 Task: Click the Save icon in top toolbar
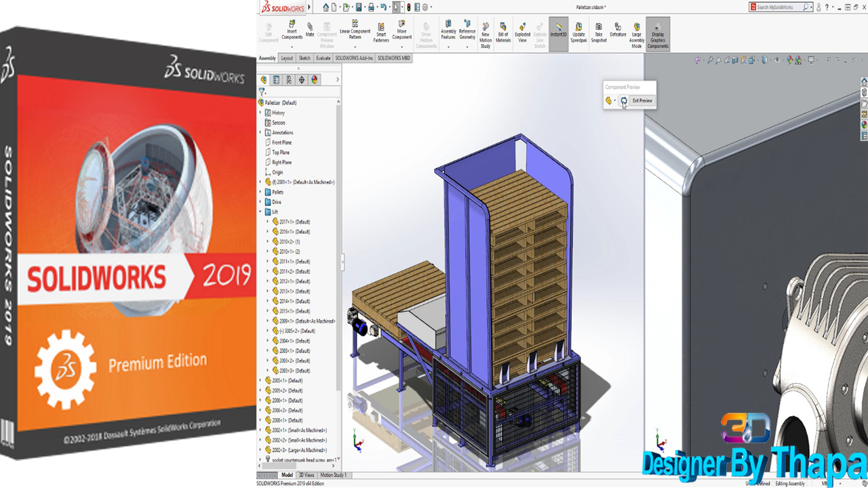pos(358,7)
